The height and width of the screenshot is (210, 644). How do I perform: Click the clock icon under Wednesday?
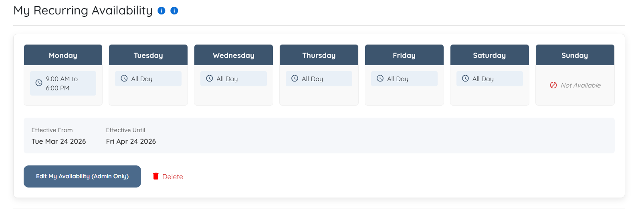click(x=210, y=79)
